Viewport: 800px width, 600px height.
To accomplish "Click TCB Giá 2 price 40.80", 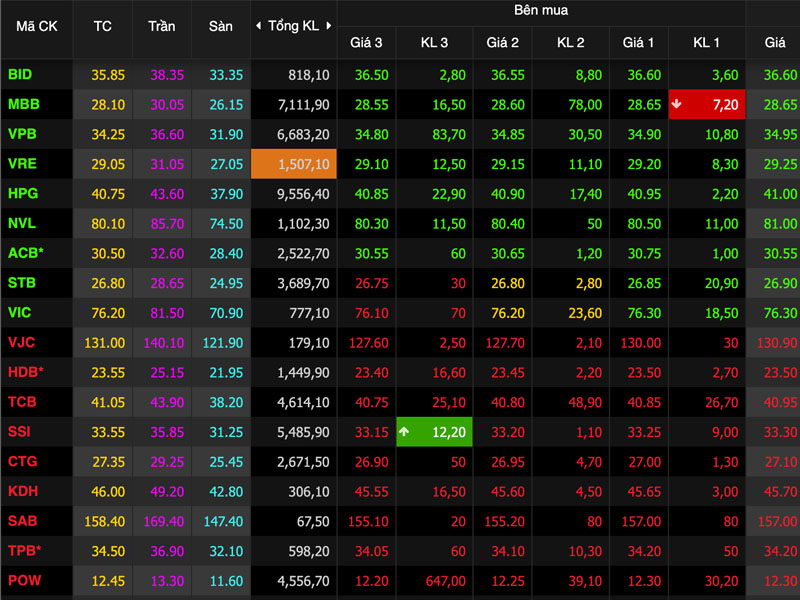I will (508, 402).
